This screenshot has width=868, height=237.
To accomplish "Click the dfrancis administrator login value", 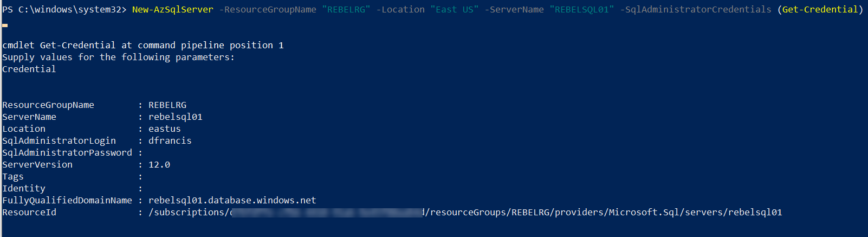I will click(x=170, y=140).
